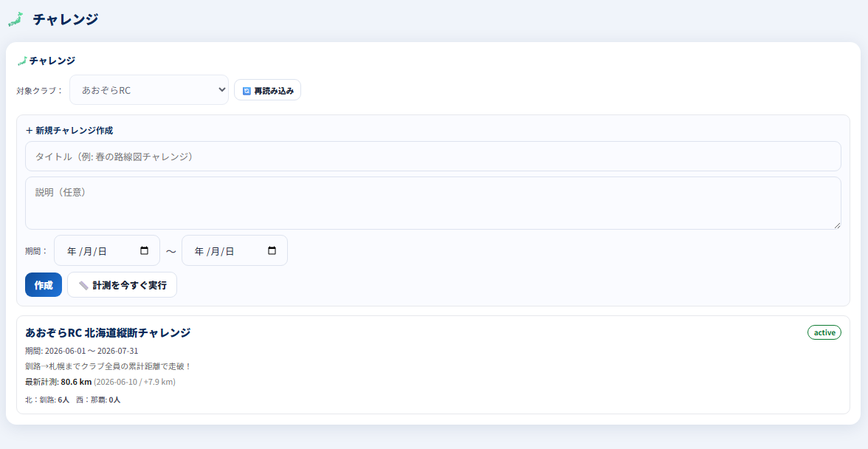Click the title input field for new challenge
Viewport: 868px width, 449px height.
pyautogui.click(x=433, y=156)
